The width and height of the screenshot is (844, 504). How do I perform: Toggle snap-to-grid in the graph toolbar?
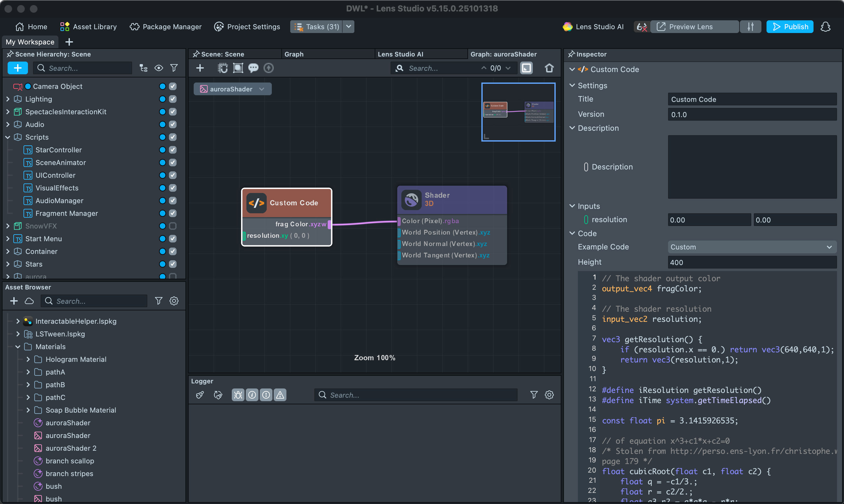tap(223, 68)
